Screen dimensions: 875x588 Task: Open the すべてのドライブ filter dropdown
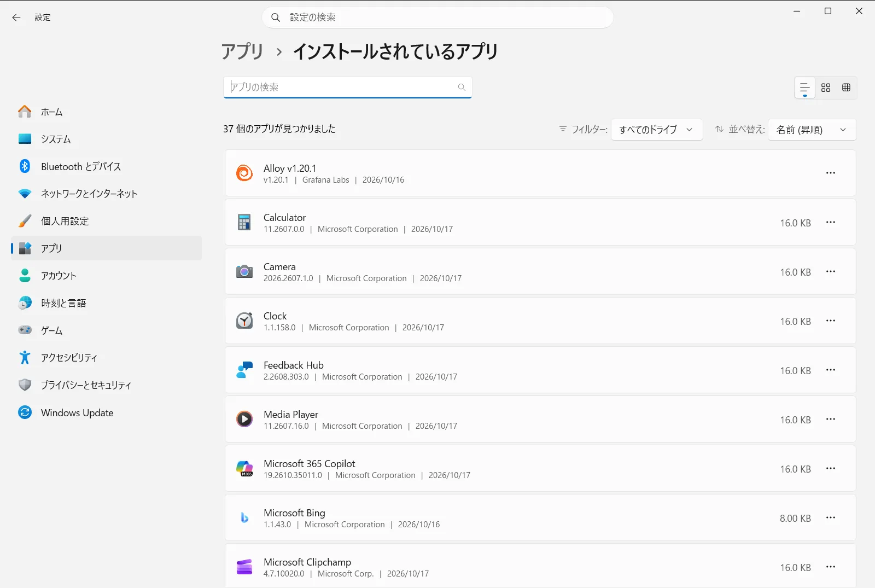tap(657, 130)
